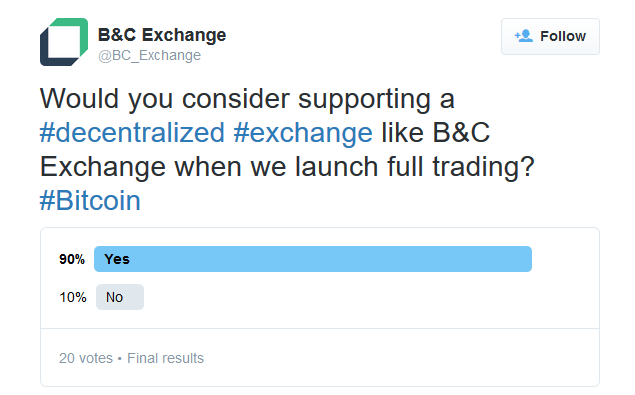
Task: Click the dot separator after 20 votes
Action: pos(119,359)
